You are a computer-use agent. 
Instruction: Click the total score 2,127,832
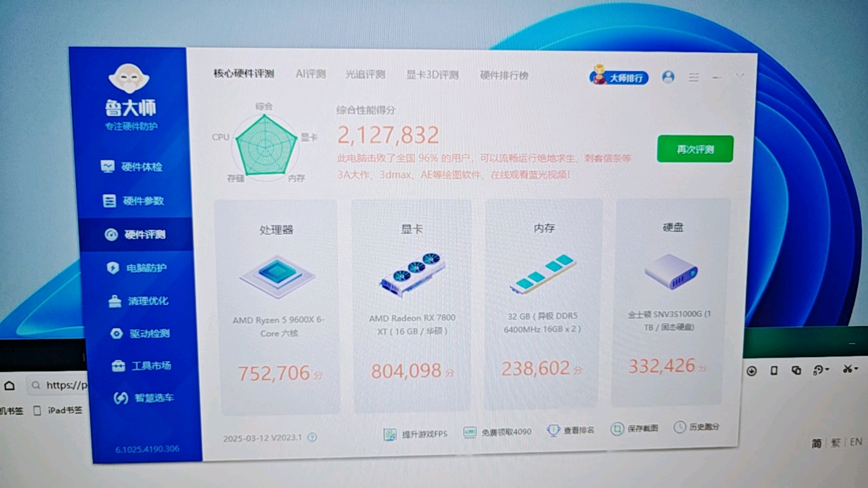point(388,135)
